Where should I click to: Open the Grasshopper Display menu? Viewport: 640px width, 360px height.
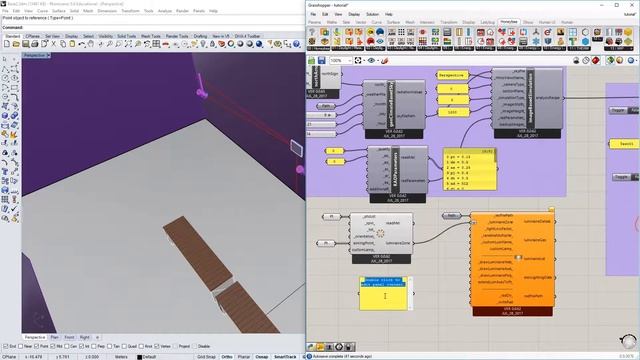click(354, 14)
